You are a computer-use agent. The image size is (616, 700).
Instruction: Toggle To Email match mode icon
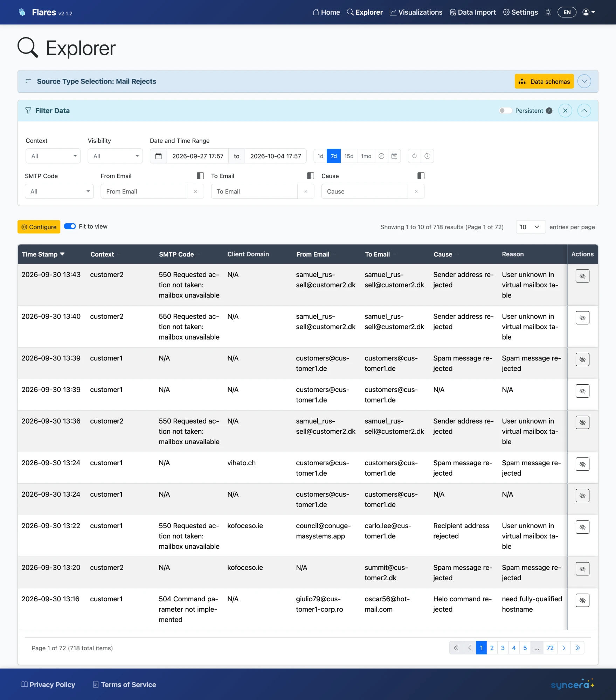click(x=311, y=176)
